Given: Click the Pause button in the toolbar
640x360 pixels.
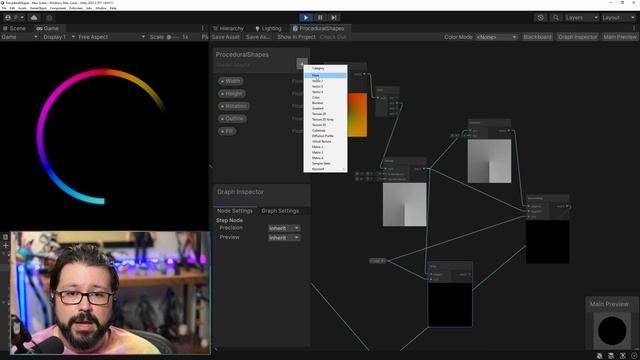Looking at the screenshot, I should [x=320, y=18].
